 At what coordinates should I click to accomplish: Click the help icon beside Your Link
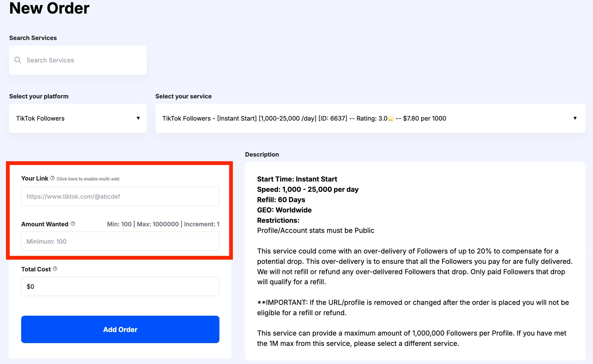(x=52, y=178)
